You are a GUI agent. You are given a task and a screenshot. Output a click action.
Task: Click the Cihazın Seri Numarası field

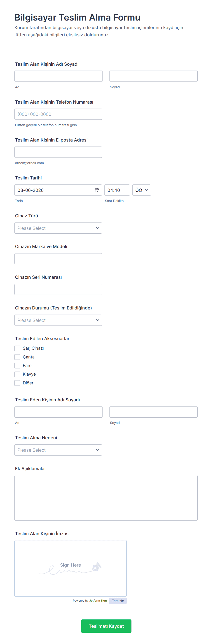tap(58, 290)
